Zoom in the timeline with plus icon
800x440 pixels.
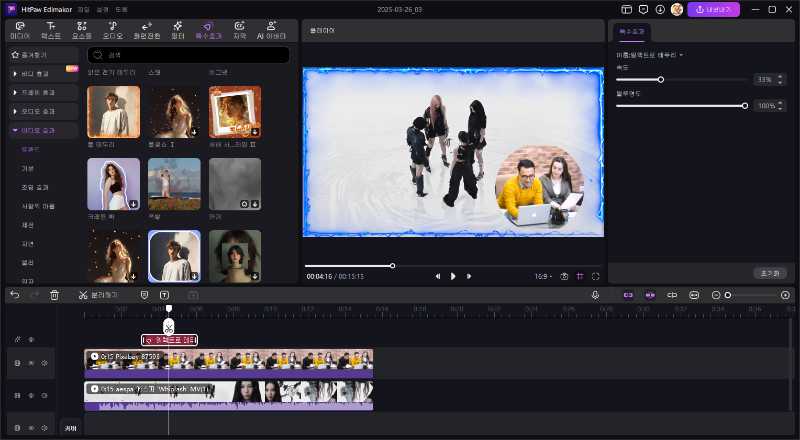point(785,295)
